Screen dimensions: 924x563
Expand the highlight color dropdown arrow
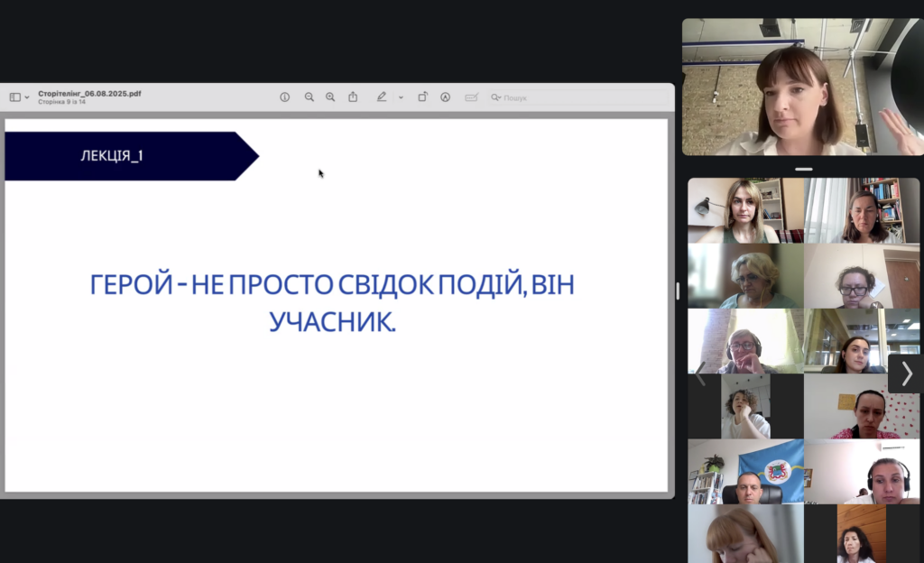[x=401, y=97]
